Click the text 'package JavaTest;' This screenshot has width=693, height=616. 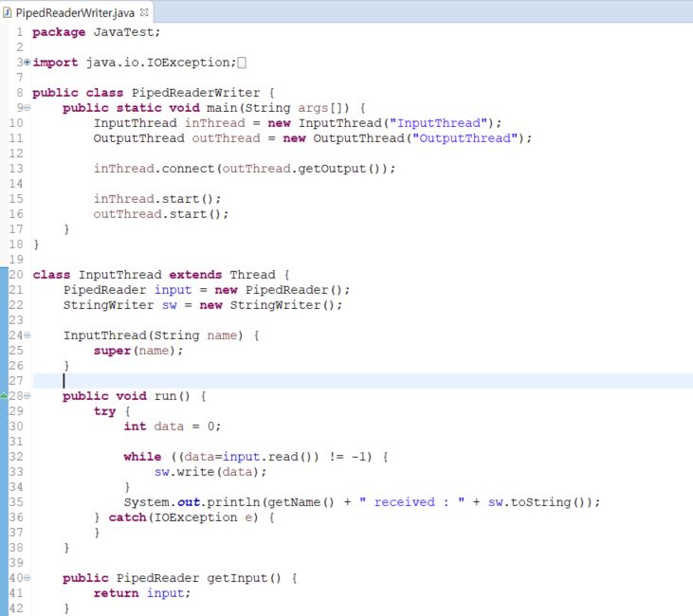(x=96, y=32)
